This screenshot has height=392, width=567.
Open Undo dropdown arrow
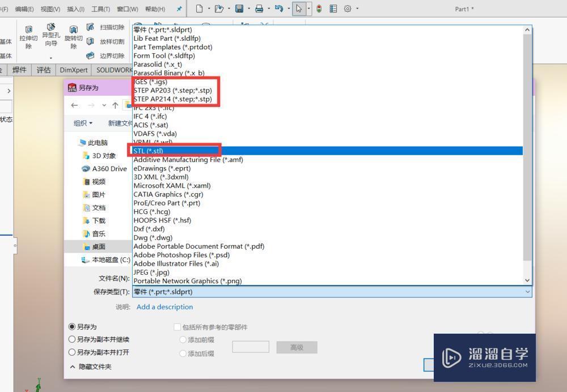[x=289, y=8]
